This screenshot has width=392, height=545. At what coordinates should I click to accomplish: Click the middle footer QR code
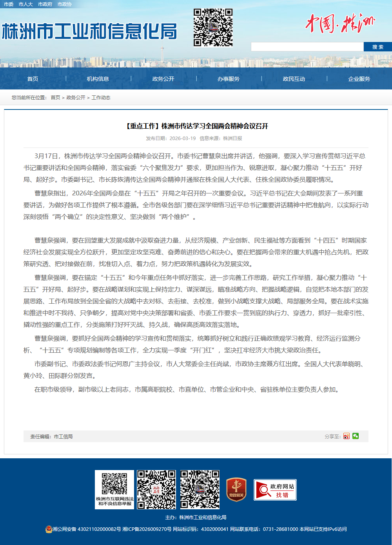156,489
